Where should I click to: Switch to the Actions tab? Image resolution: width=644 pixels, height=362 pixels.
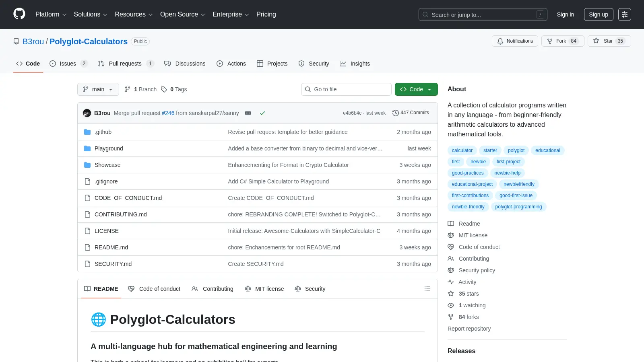pyautogui.click(x=231, y=64)
